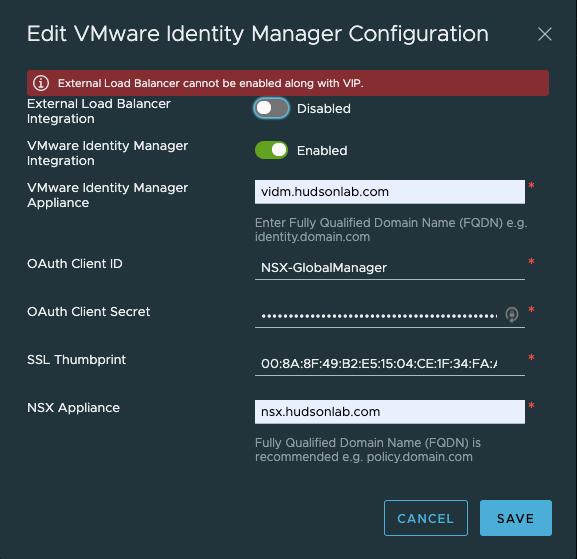This screenshot has width=577, height=559.
Task: Click the info icon in the error banner
Action: pos(41,83)
